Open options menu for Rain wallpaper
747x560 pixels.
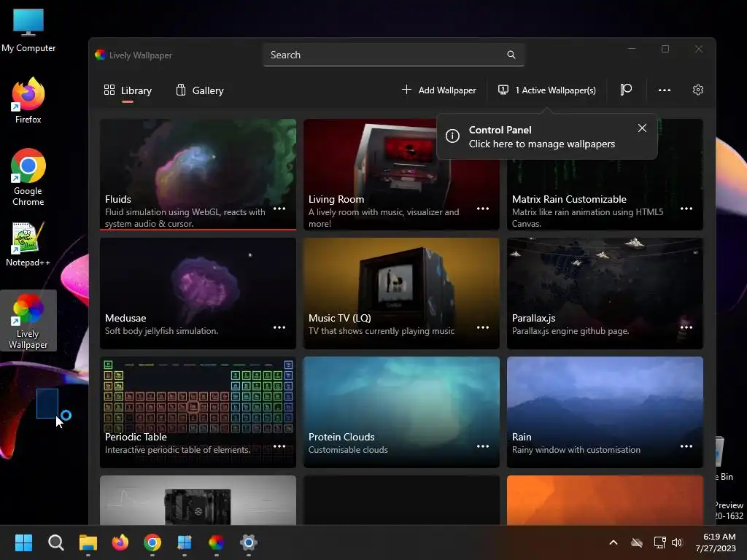click(686, 447)
